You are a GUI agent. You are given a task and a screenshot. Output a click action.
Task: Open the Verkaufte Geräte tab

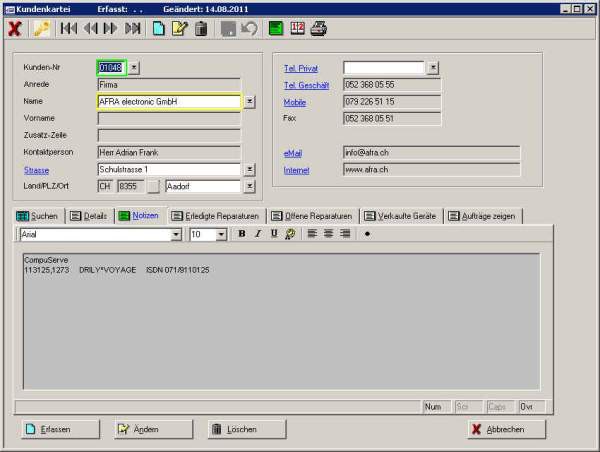click(x=402, y=216)
